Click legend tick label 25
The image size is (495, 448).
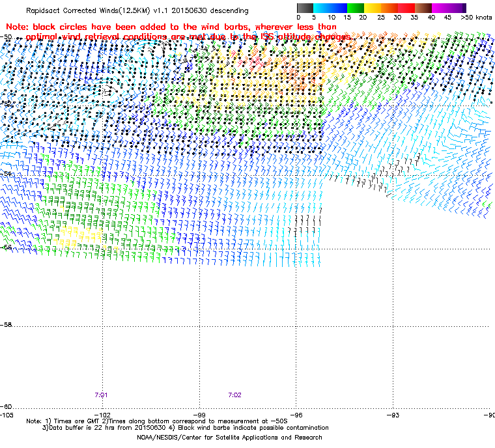[381, 18]
